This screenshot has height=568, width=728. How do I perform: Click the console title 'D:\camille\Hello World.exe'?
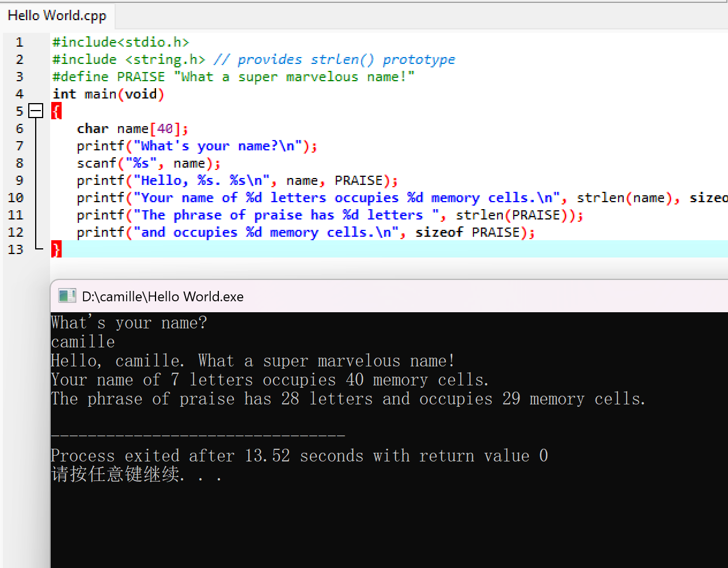(x=163, y=297)
